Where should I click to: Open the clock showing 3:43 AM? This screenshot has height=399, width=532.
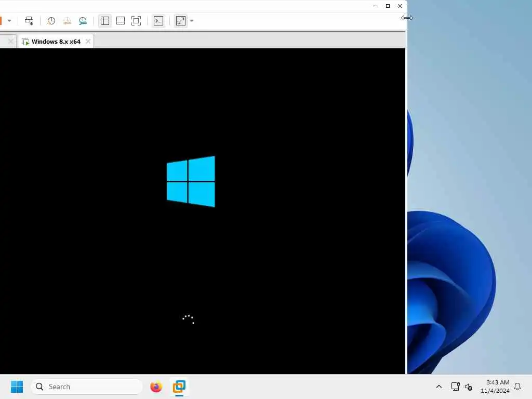tap(495, 387)
